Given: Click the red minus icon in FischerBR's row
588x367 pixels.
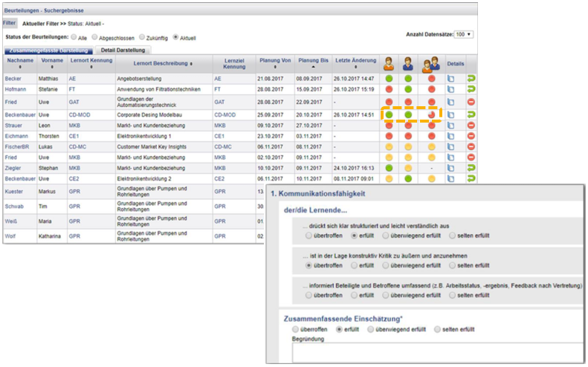Looking at the screenshot, I should [471, 146].
